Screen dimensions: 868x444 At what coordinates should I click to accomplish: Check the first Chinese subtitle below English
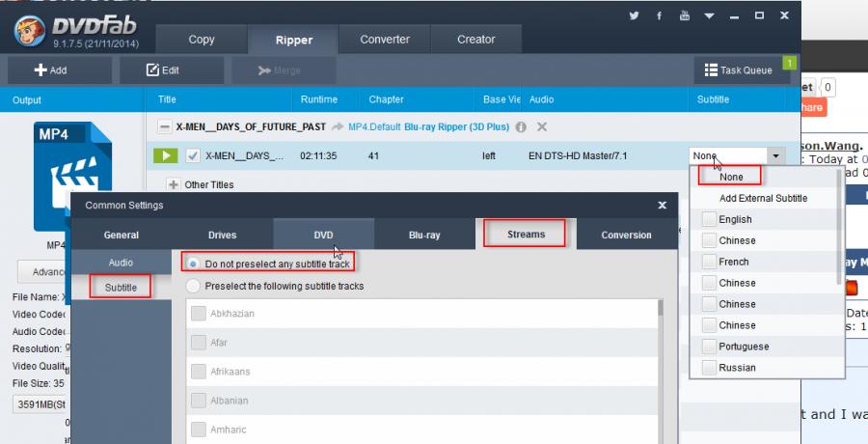[x=709, y=240]
